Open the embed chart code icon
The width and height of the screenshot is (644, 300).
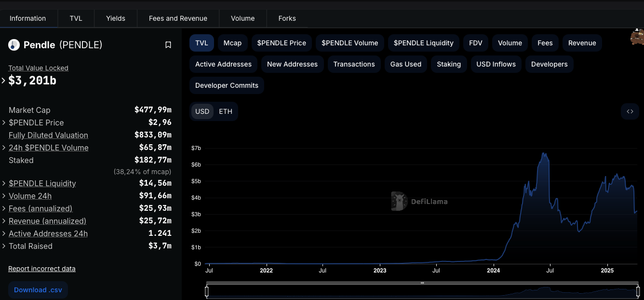tap(630, 111)
